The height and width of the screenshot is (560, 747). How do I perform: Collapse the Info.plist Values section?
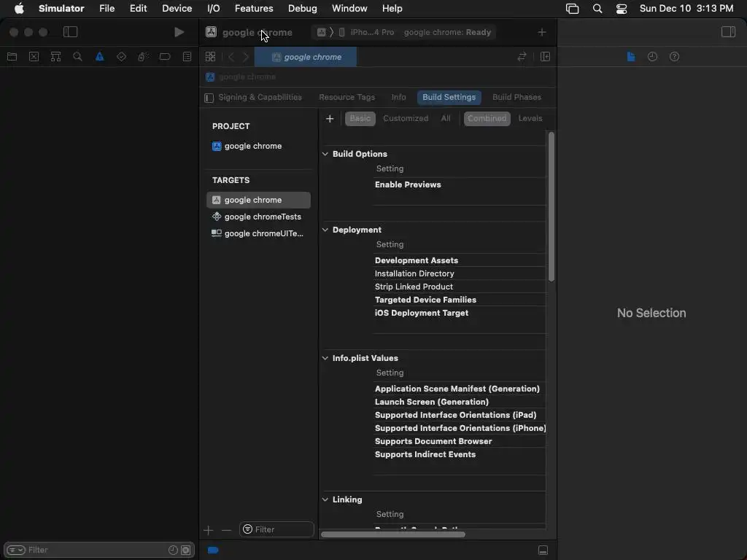point(325,358)
